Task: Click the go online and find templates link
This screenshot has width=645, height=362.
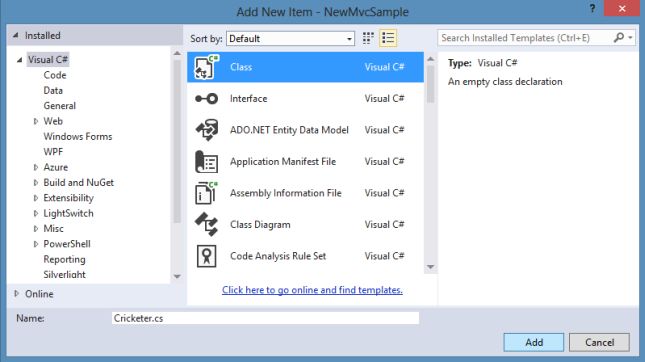Action: click(x=312, y=290)
